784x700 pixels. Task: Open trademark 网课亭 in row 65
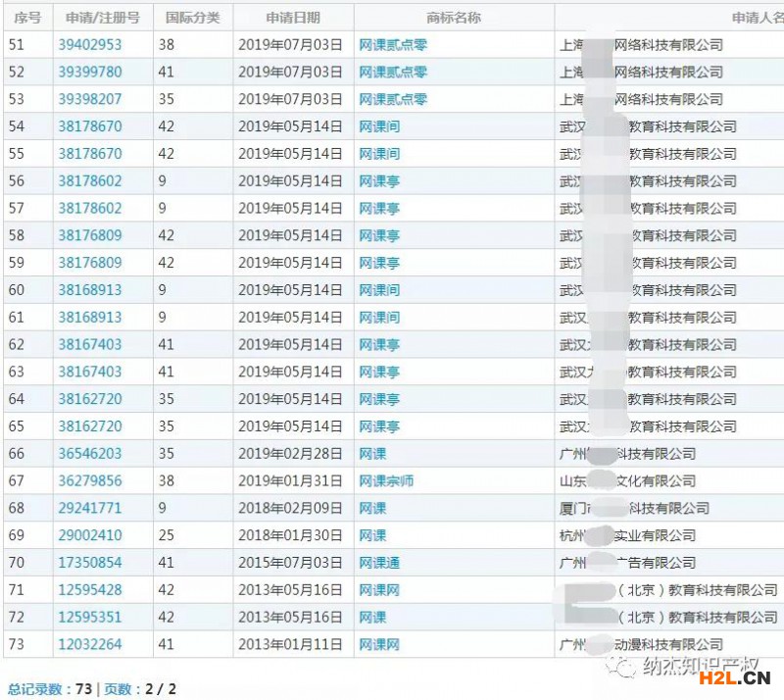click(x=379, y=426)
